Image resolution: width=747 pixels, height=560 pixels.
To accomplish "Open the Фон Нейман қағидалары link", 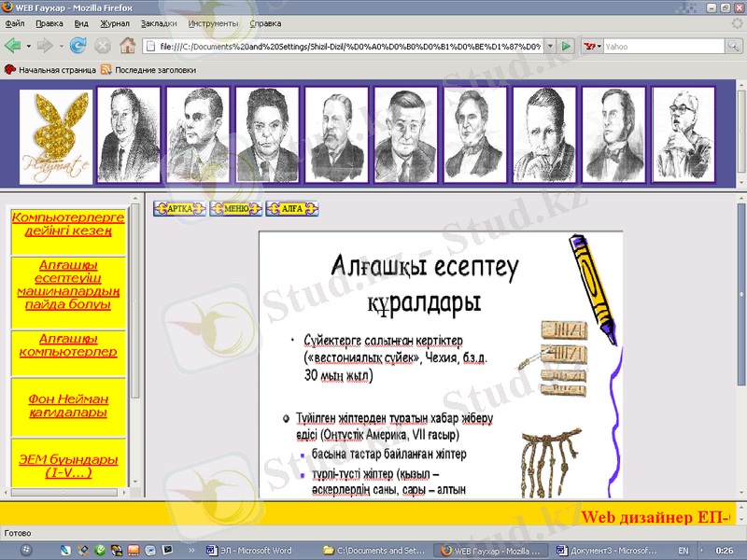I will (x=67, y=406).
